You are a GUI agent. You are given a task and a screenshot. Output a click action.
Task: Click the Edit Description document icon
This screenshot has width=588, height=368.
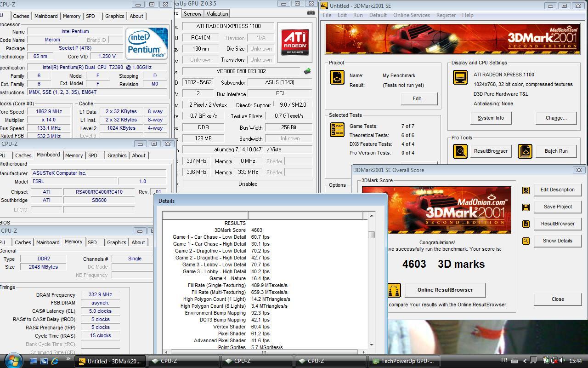pos(526,190)
